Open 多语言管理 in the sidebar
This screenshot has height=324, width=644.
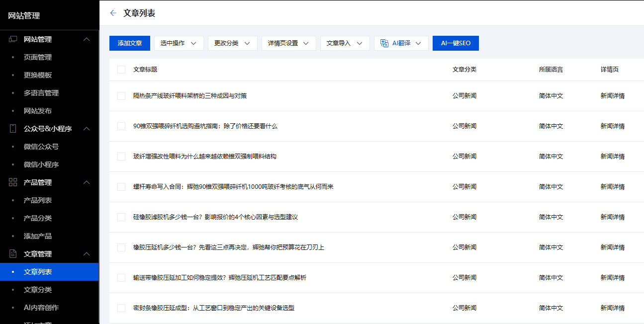(x=41, y=93)
